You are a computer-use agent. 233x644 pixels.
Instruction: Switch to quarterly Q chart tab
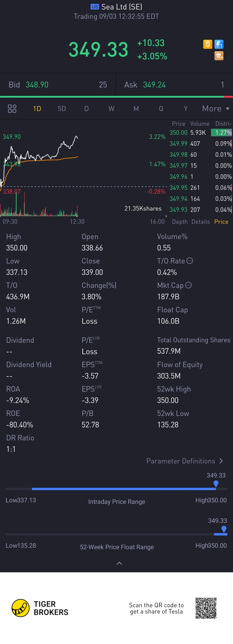(x=161, y=108)
